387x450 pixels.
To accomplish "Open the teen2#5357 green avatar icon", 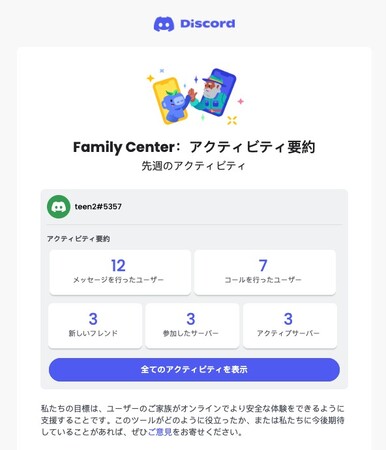I will pos(59,207).
